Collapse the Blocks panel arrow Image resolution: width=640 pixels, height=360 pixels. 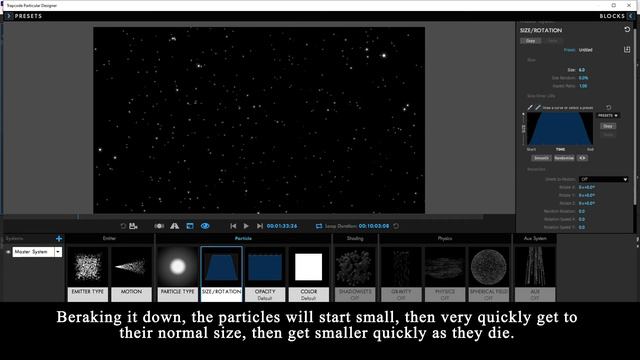631,16
